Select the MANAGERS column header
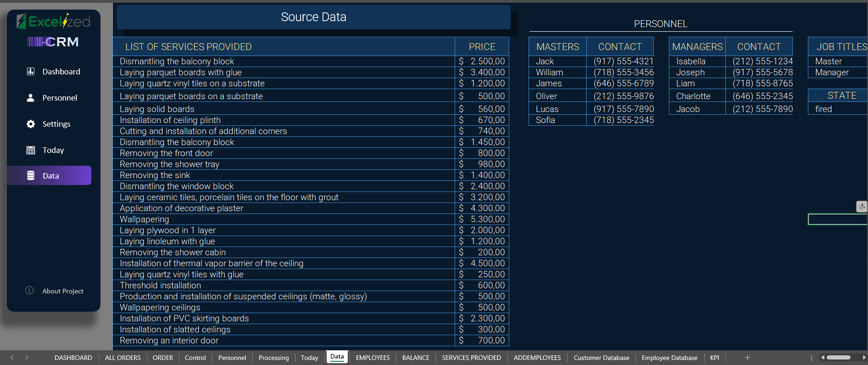 697,47
